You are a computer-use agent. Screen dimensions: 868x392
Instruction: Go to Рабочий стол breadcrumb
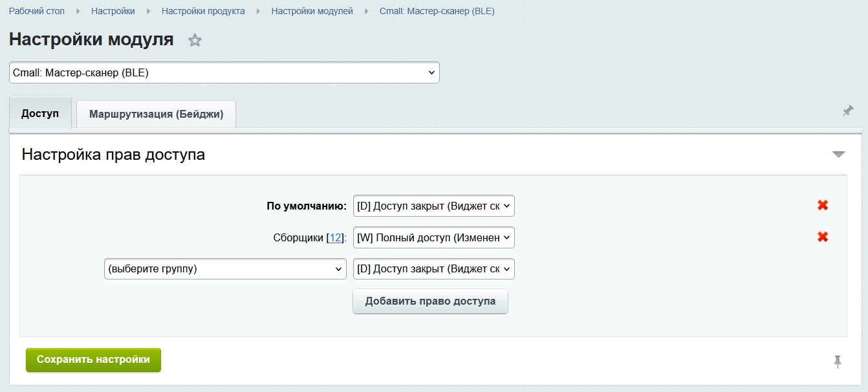click(x=37, y=11)
